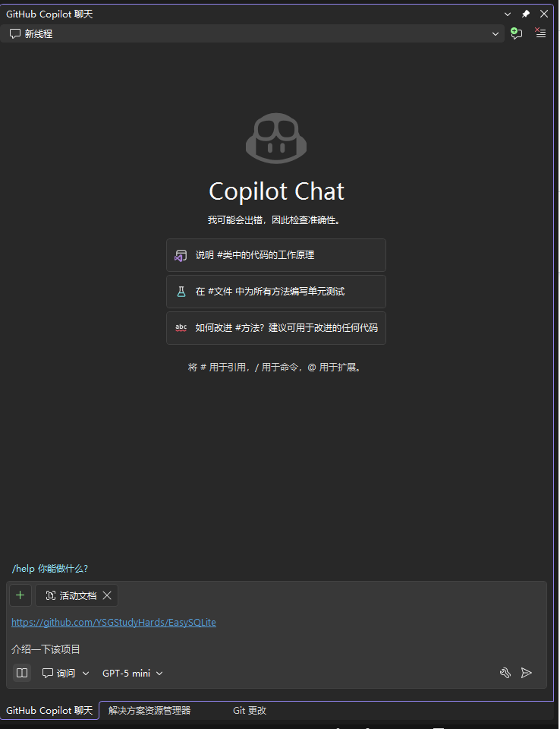Pin the Copilot chat window
This screenshot has height=729, width=560.
(x=526, y=14)
